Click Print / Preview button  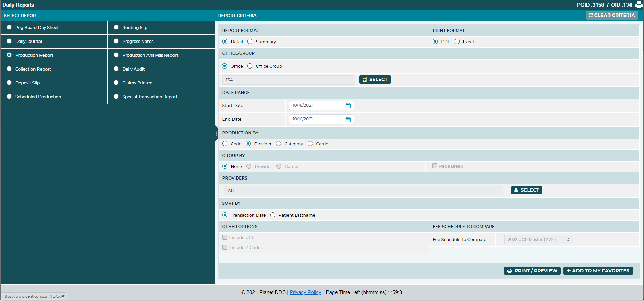click(532, 271)
